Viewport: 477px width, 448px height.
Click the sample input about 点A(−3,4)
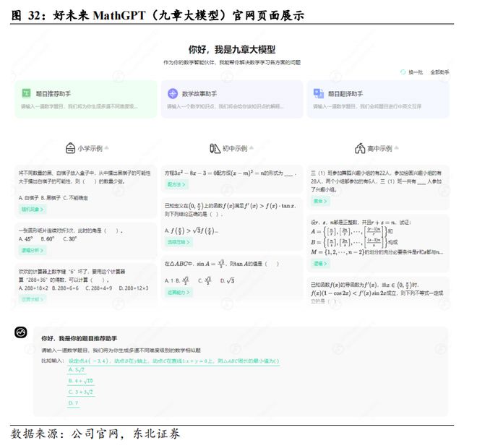click(x=173, y=361)
